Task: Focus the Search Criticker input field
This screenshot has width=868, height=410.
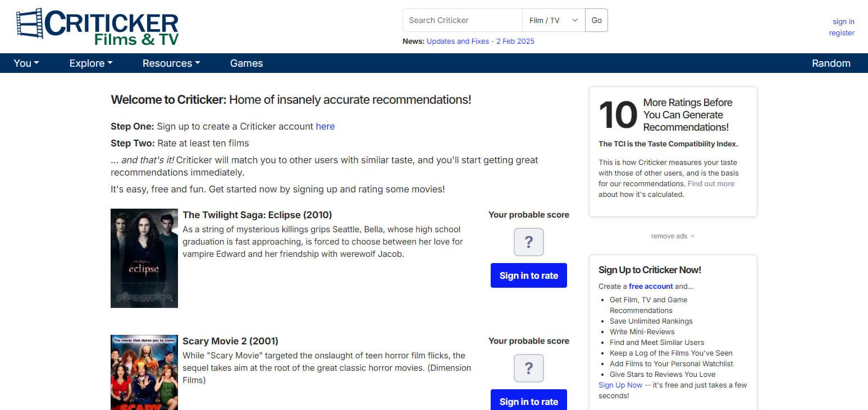Action: click(x=463, y=20)
